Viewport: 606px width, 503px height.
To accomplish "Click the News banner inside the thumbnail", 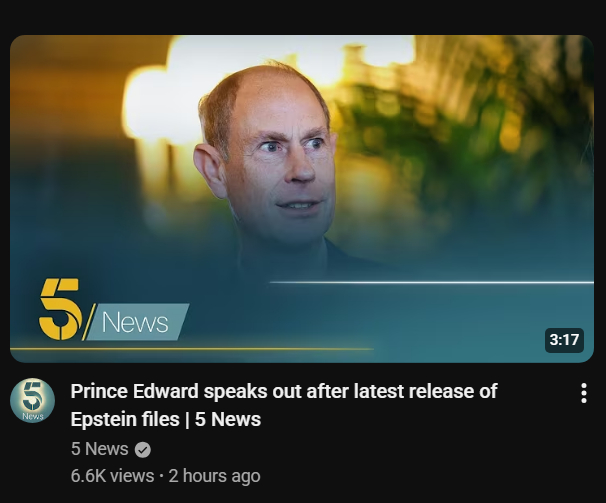I will (x=136, y=322).
